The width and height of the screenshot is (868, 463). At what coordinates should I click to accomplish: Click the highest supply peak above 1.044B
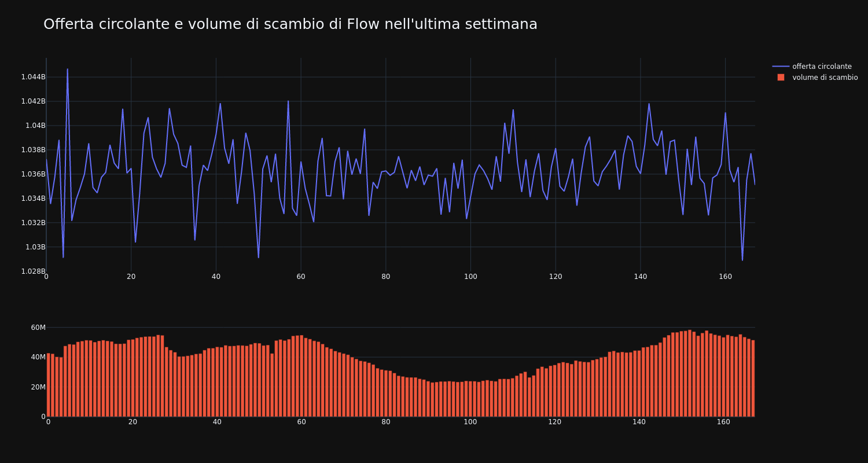pyautogui.click(x=67, y=69)
